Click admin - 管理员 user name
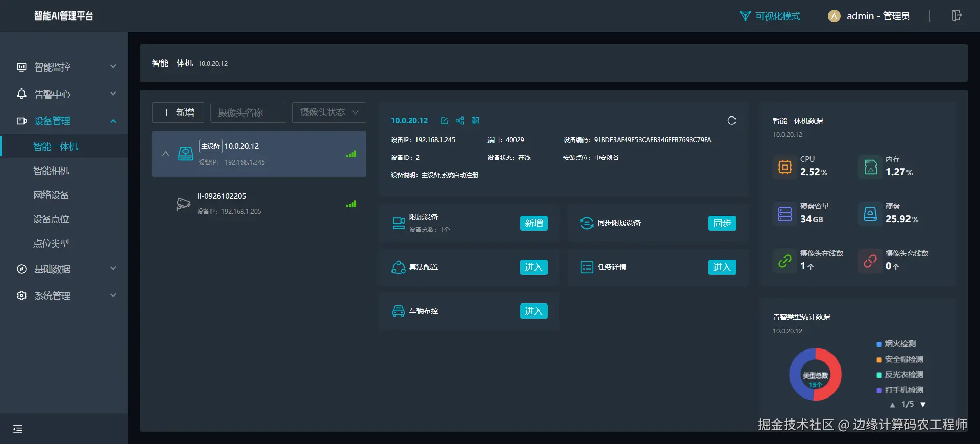The height and width of the screenshot is (444, 980). coord(878,16)
